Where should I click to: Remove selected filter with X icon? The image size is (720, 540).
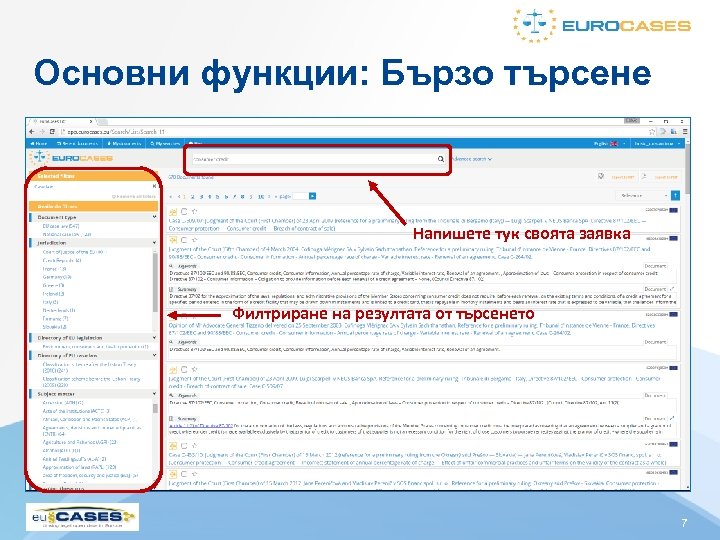[x=154, y=186]
